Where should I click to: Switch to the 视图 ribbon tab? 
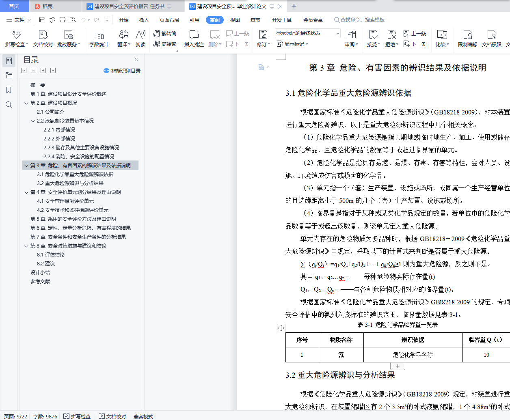[x=235, y=20]
